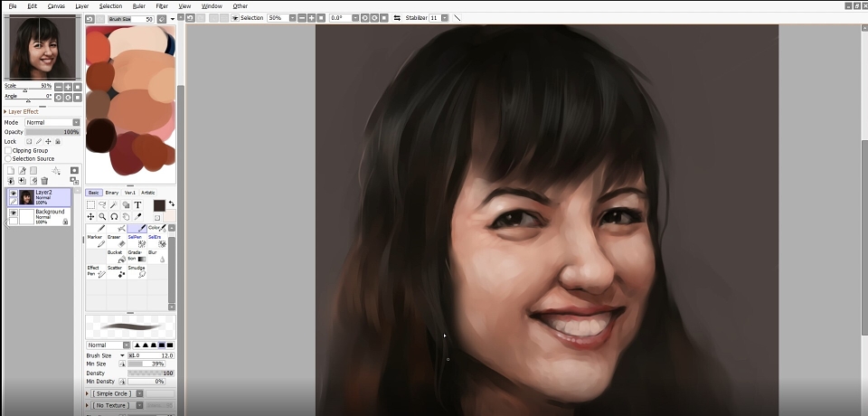Hide the Background layer eye icon

[x=14, y=213]
